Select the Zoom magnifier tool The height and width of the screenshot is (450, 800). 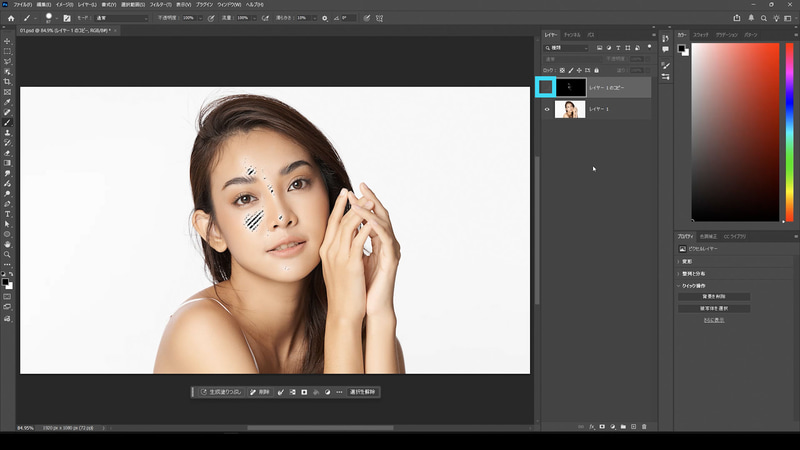(8, 255)
